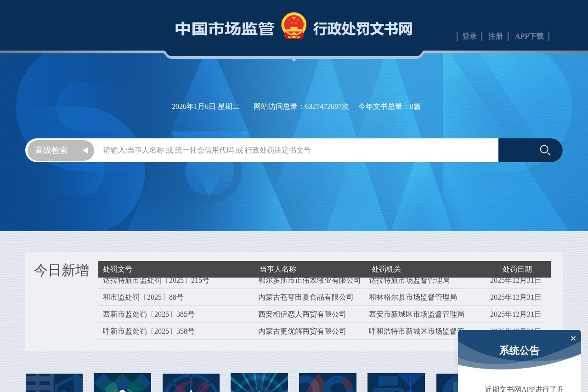Click the search magnifier icon
This screenshot has height=392, width=588.
click(x=545, y=150)
